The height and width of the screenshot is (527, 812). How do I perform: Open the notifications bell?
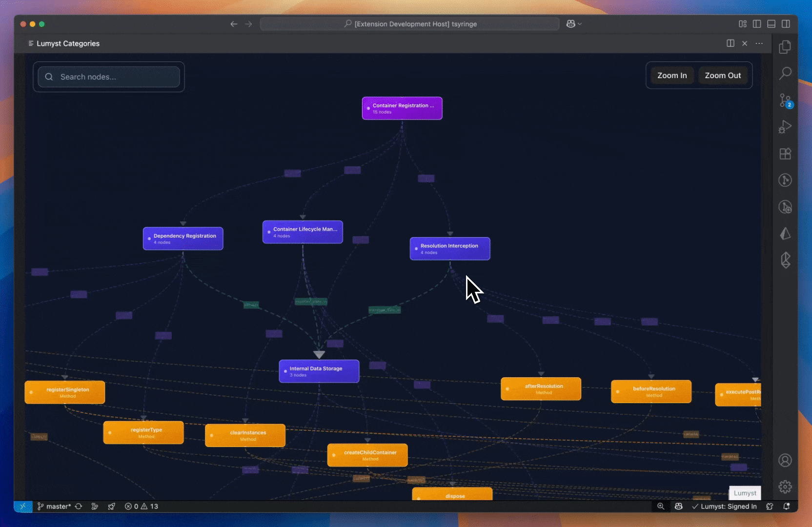(x=786, y=507)
